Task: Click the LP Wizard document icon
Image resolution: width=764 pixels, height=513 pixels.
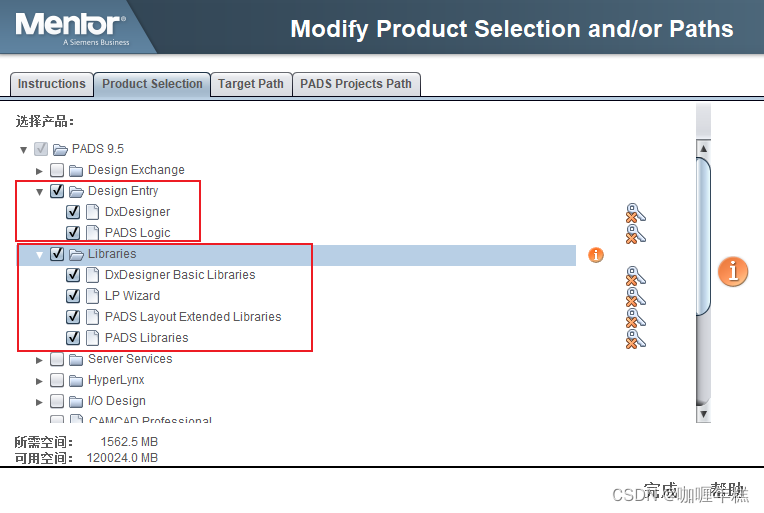Action: [x=92, y=296]
